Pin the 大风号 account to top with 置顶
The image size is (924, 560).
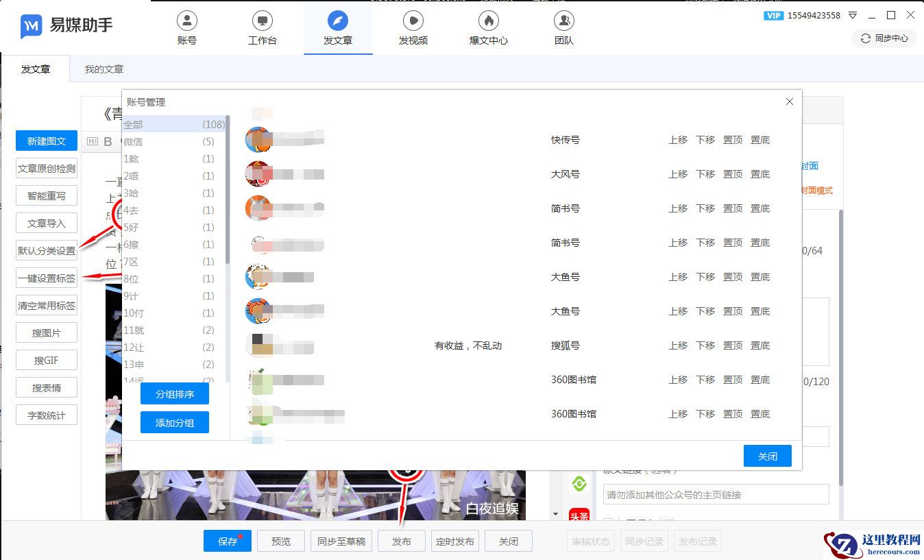pyautogui.click(x=733, y=174)
